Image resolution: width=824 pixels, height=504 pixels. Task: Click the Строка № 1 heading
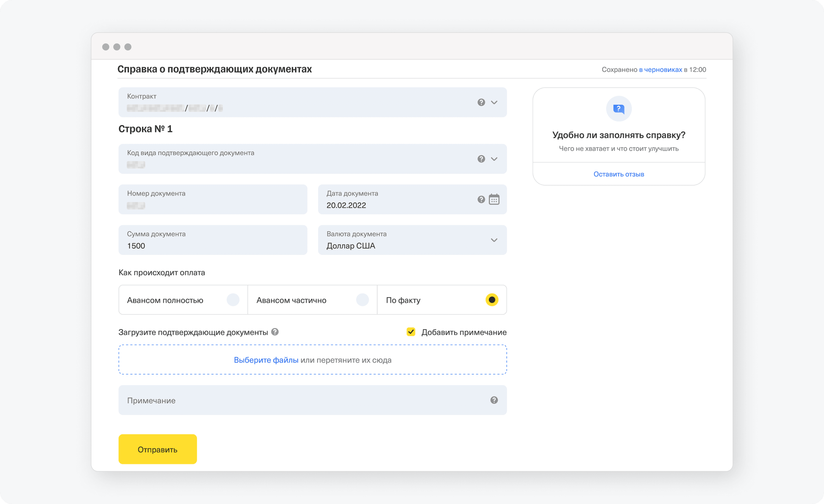pos(145,129)
